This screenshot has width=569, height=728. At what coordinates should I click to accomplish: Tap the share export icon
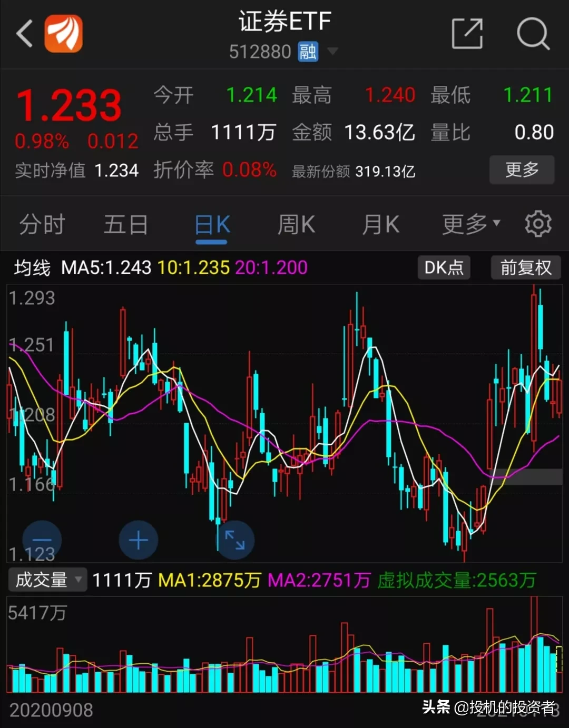(x=467, y=34)
